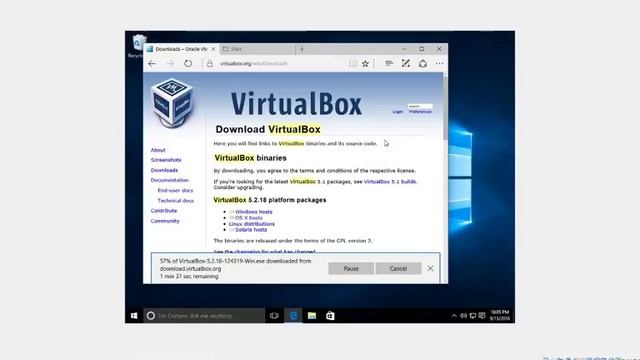Open the Edge Hub lines icon

[389, 63]
